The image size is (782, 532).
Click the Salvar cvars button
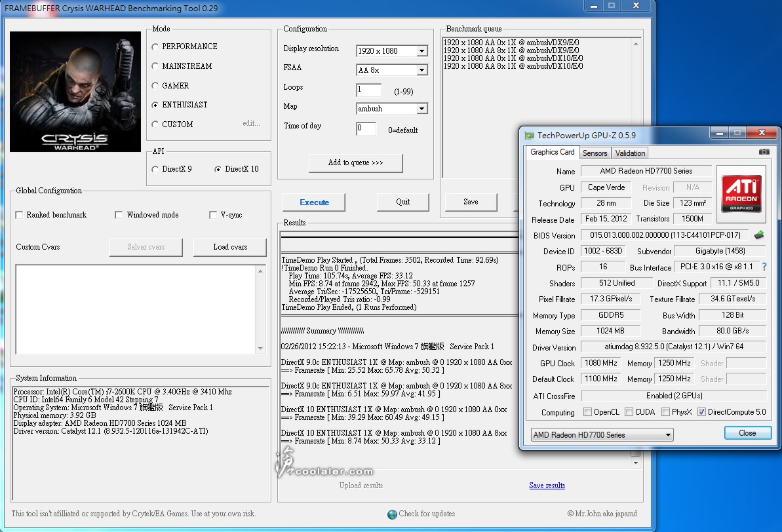tap(146, 247)
